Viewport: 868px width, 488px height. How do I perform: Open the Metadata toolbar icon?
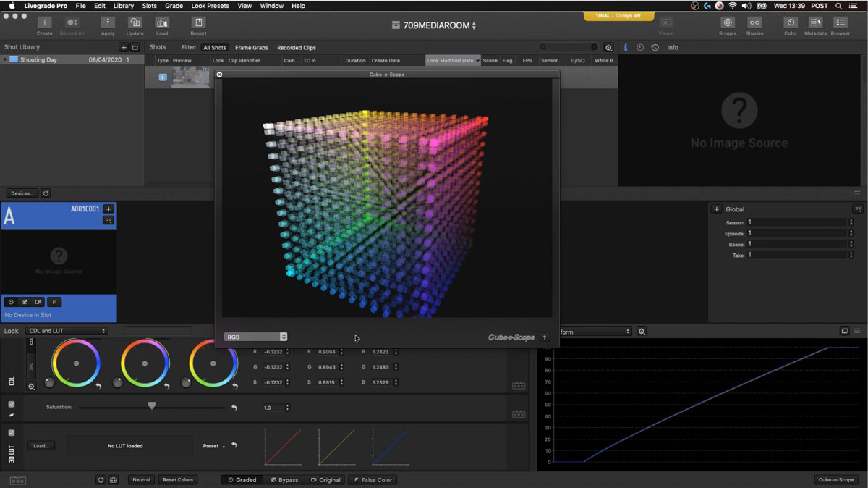(x=816, y=23)
